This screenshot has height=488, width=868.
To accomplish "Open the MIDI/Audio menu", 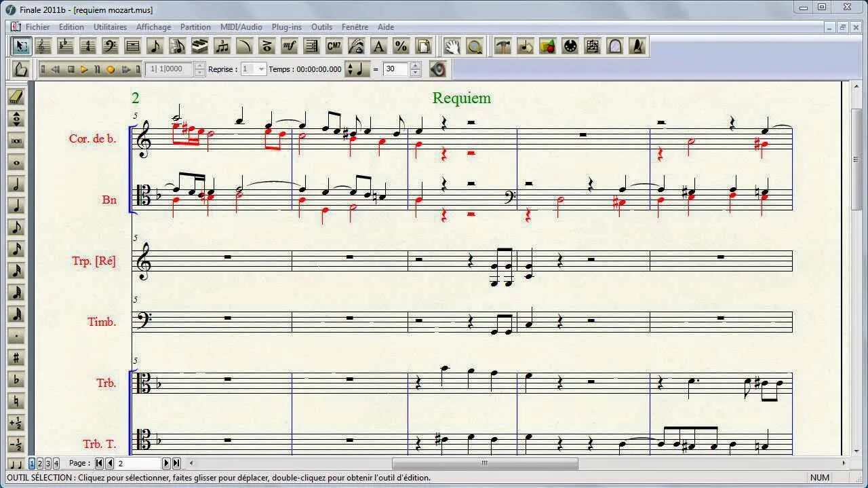I will pyautogui.click(x=241, y=27).
